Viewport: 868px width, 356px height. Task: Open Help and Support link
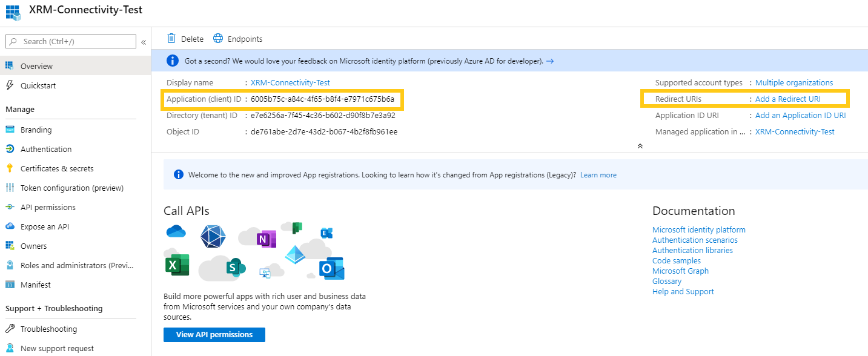click(x=683, y=291)
